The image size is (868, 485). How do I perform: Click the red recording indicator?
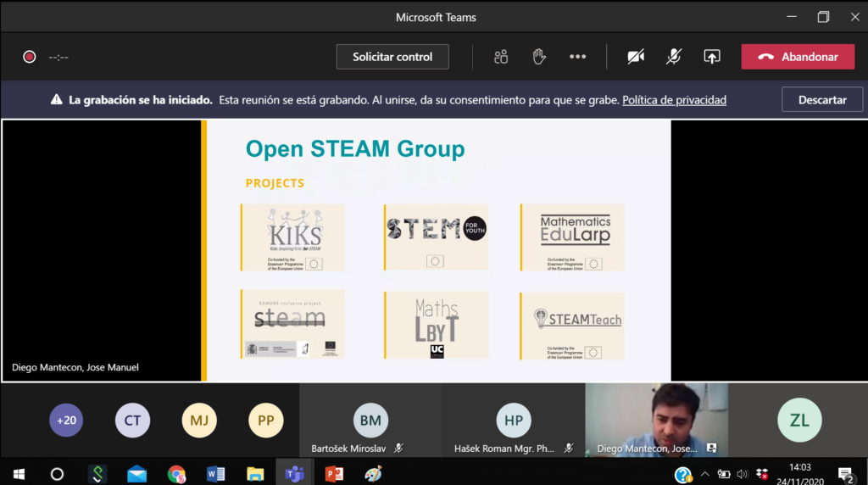pyautogui.click(x=30, y=57)
